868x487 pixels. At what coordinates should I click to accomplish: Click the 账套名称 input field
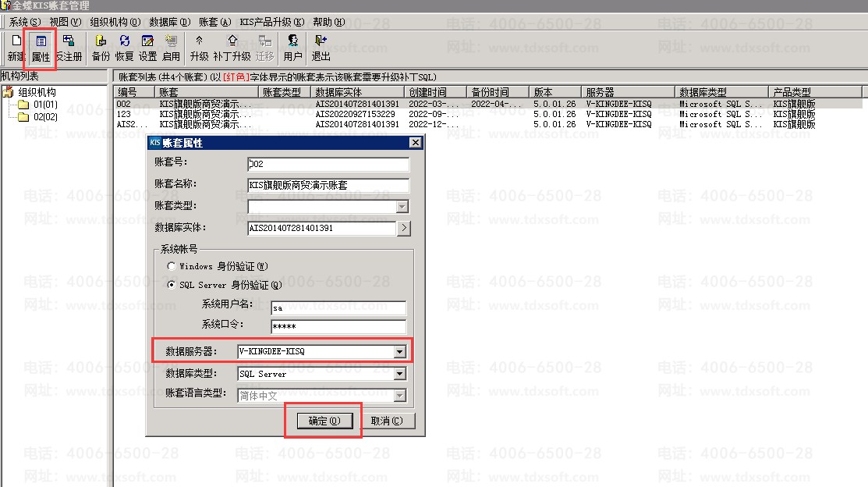tap(328, 186)
